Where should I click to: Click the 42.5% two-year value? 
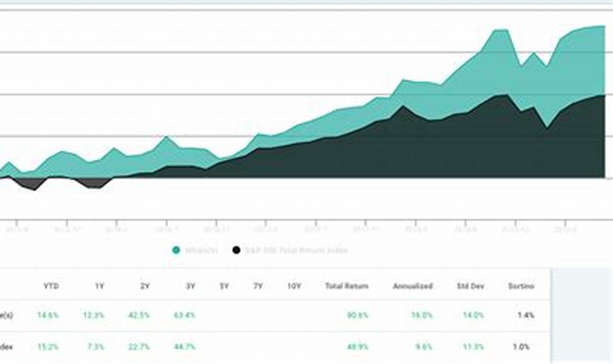pyautogui.click(x=139, y=316)
